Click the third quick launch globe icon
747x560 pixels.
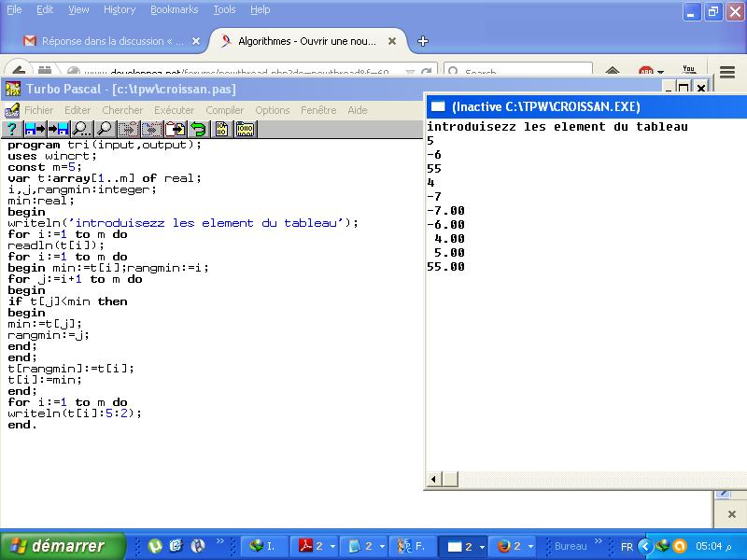[x=198, y=546]
